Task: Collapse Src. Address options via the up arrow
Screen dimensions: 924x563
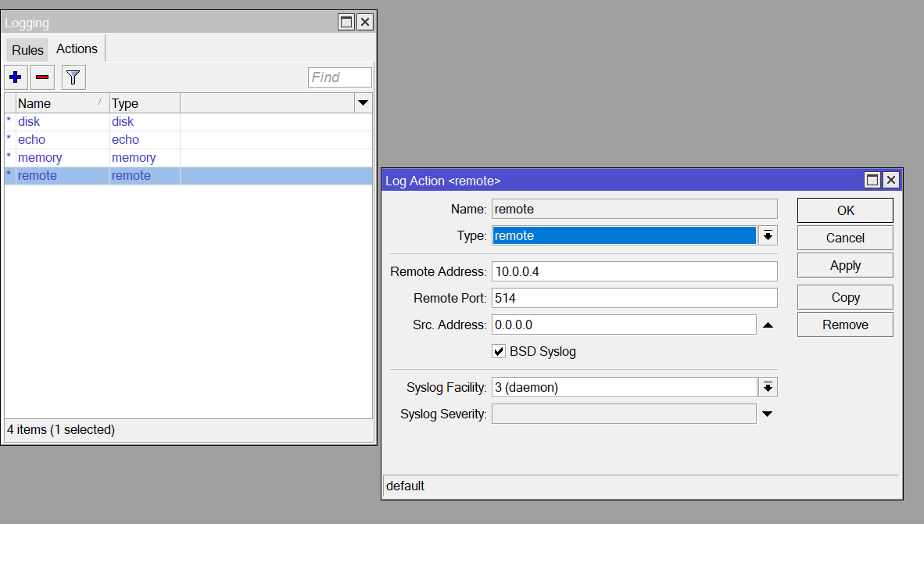Action: (768, 324)
